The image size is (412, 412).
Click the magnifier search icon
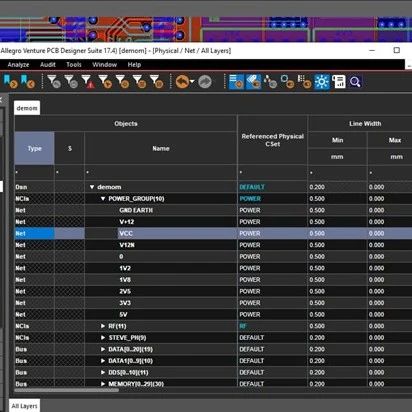[355, 82]
